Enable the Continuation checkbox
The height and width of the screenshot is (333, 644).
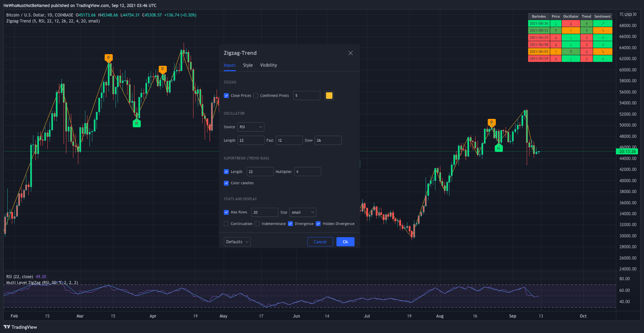(x=226, y=224)
